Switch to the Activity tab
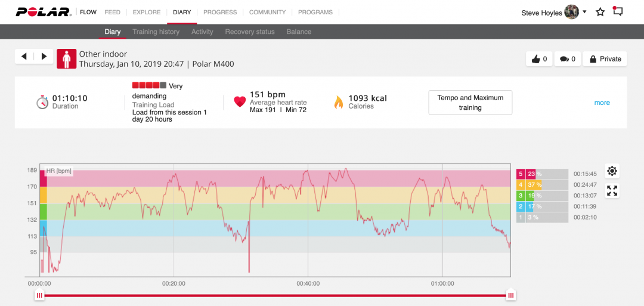Image resolution: width=644 pixels, height=306 pixels. 202,32
